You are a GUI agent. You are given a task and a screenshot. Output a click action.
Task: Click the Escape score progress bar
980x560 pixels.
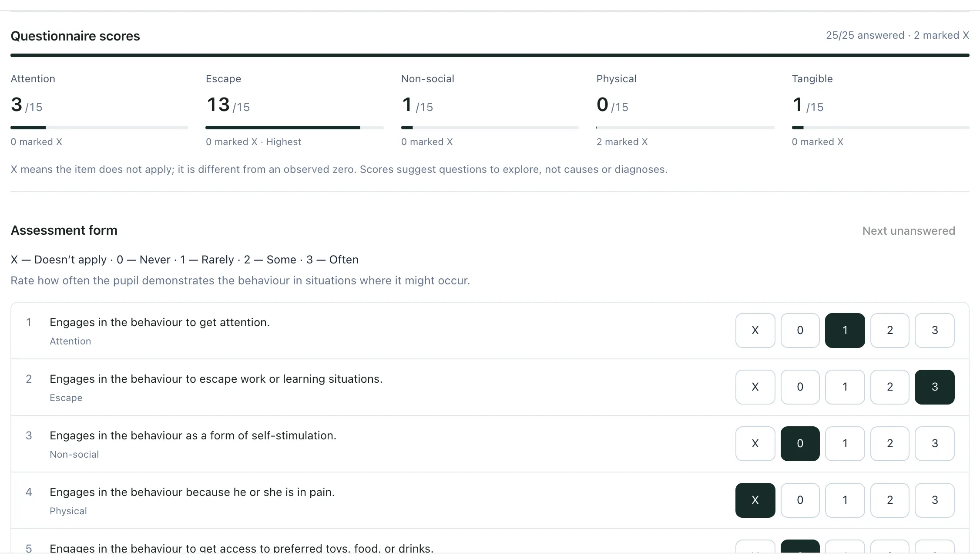pyautogui.click(x=295, y=128)
